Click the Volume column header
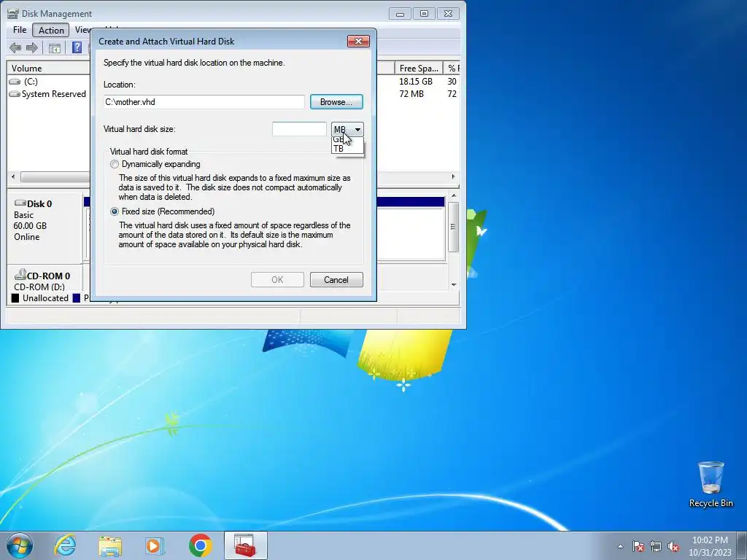Screen dimensions: 747x560 point(47,68)
